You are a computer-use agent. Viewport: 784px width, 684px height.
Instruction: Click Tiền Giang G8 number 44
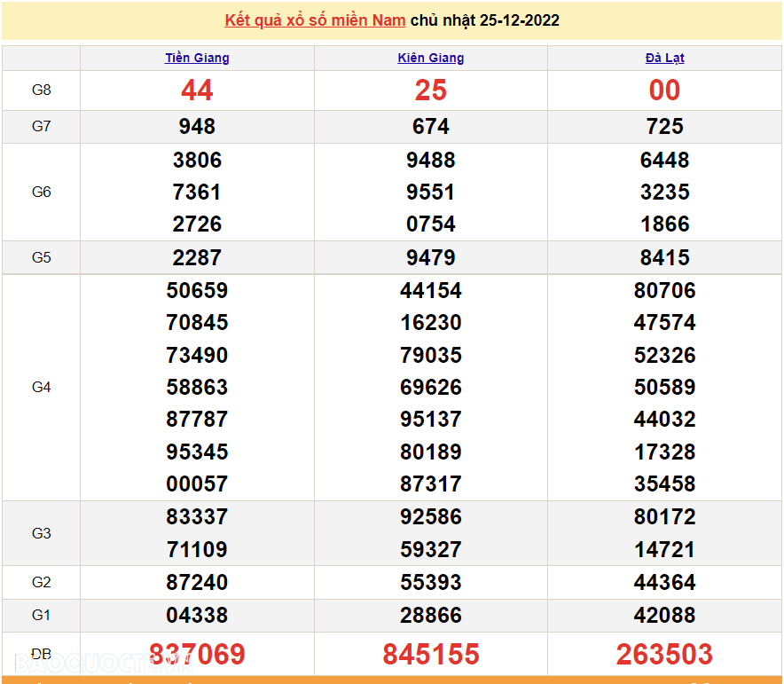coord(197,90)
